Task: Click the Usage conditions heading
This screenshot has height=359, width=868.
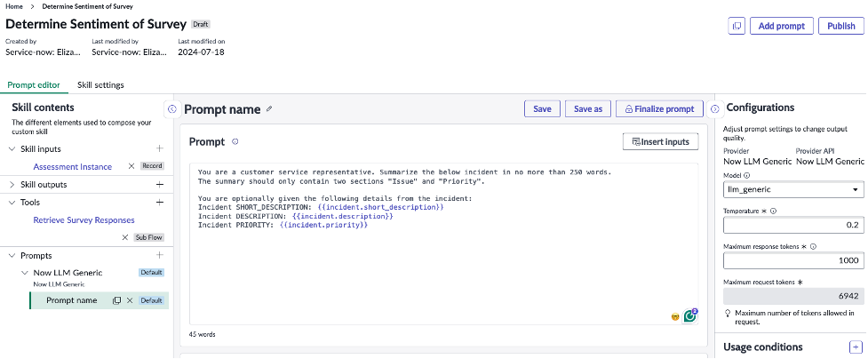Action: pos(763,347)
